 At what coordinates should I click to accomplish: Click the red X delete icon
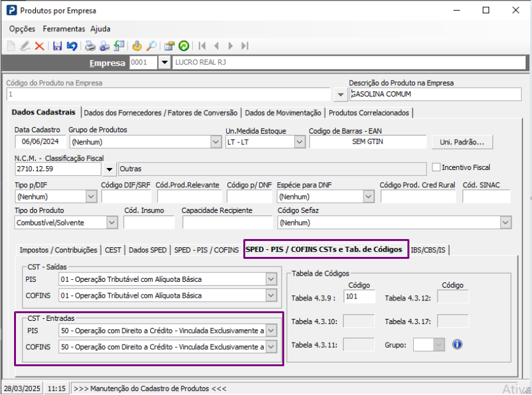click(40, 46)
